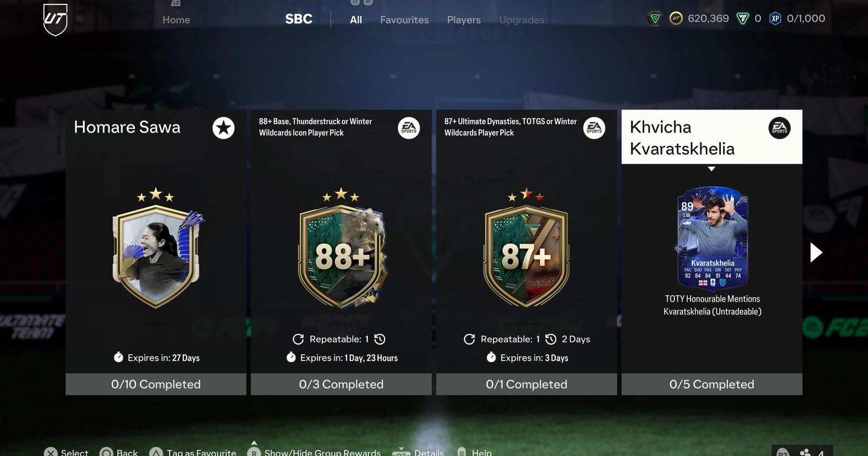Click the green FC Points shield icon
Screen dimensions: 868x456
tap(742, 18)
